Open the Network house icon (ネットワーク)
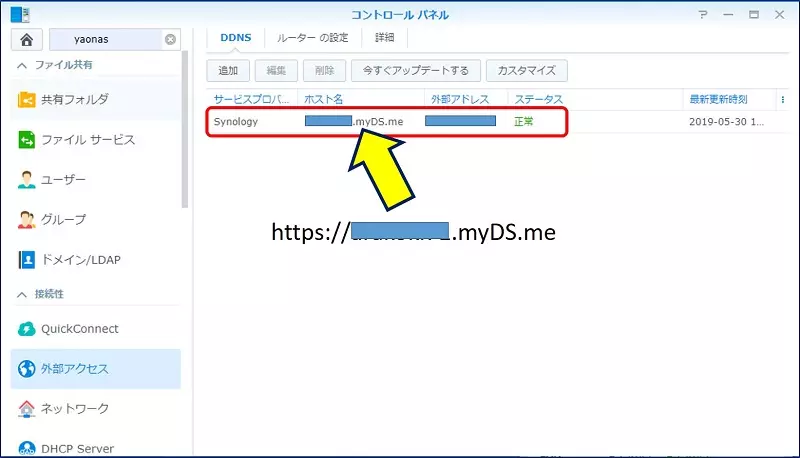The height and width of the screenshot is (458, 800). [x=27, y=409]
